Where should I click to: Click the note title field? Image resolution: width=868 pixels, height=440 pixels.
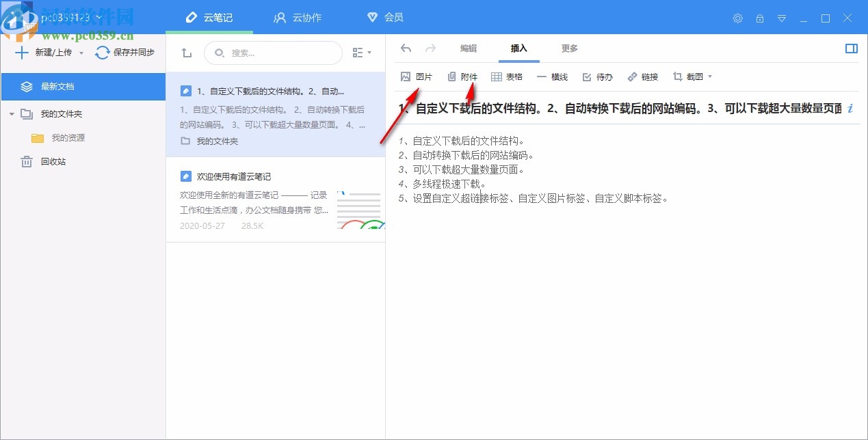click(x=620, y=108)
